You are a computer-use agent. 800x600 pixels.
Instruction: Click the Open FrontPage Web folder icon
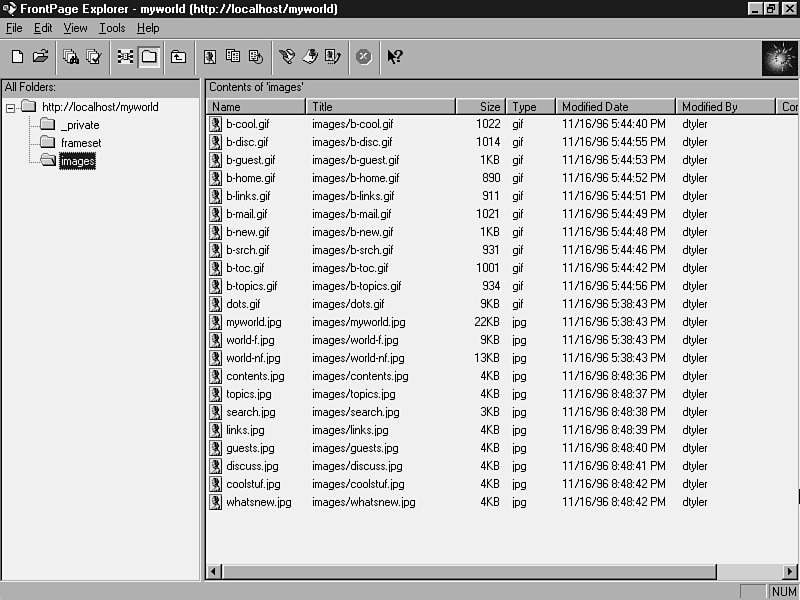point(41,57)
